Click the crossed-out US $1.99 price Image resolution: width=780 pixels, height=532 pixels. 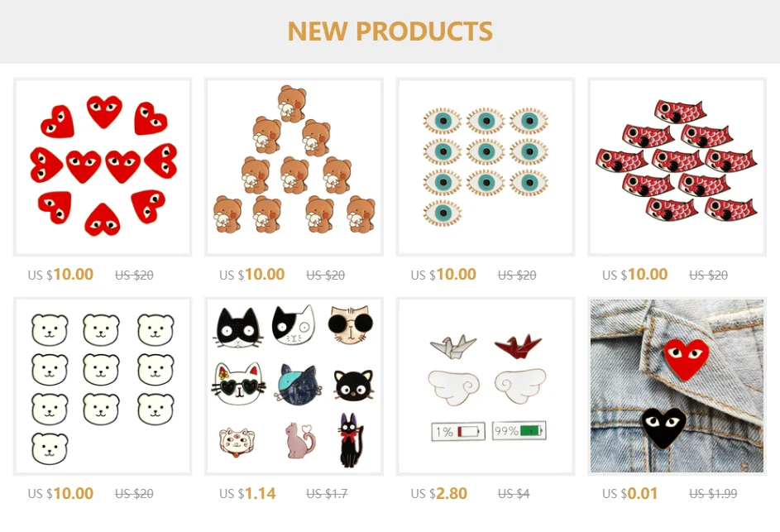(713, 494)
